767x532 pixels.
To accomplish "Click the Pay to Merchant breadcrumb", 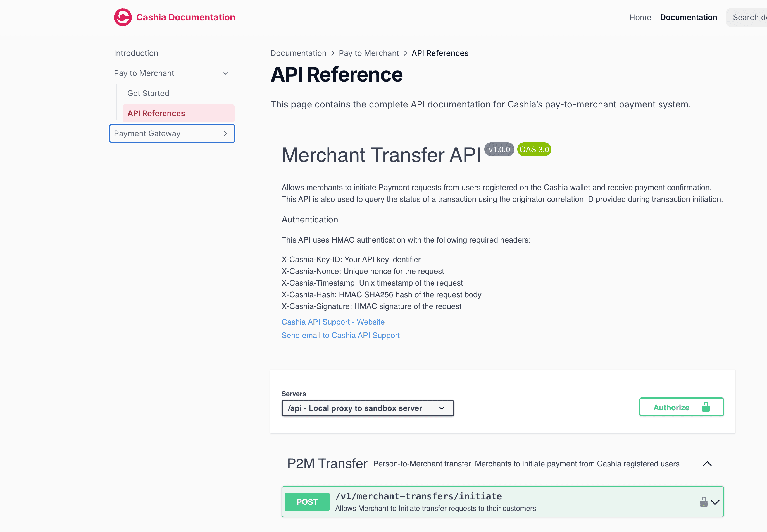I will 369,53.
